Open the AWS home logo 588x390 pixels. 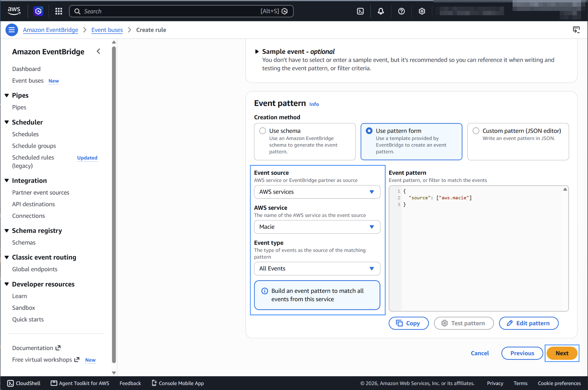coord(14,11)
